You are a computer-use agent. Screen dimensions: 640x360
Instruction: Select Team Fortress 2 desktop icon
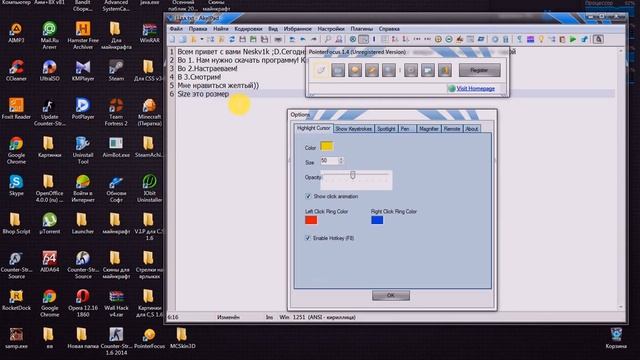pyautogui.click(x=116, y=111)
